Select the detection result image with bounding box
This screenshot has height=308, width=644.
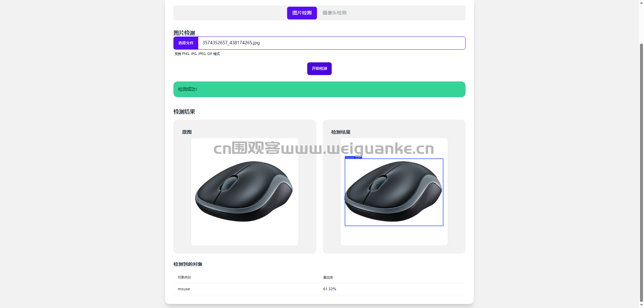coord(394,192)
